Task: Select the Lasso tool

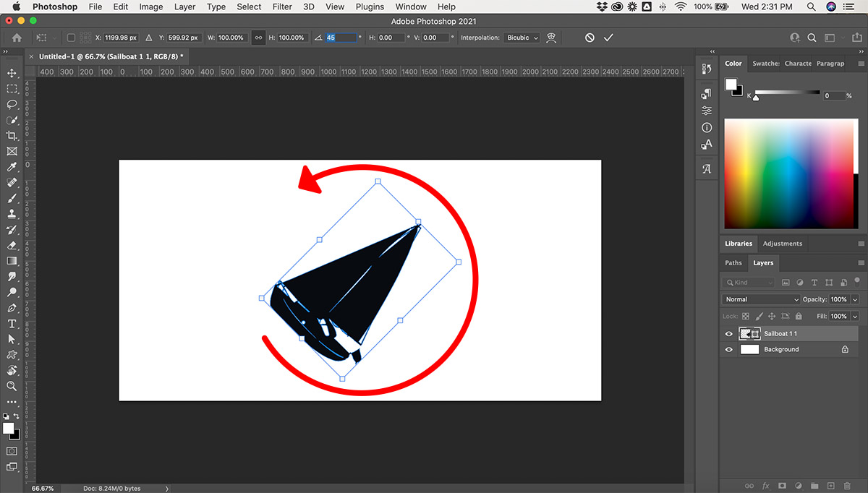Action: point(12,104)
